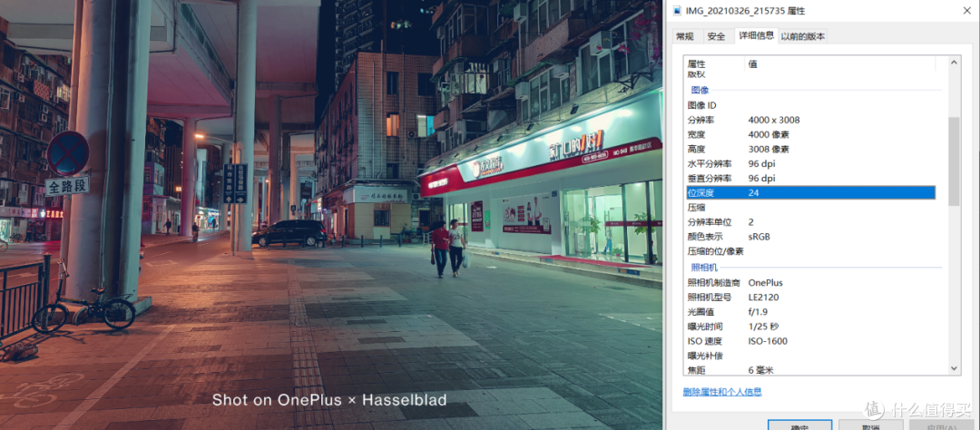Select the 曝光补偿 row
Image resolution: width=980 pixels, height=430 pixels.
[x=810, y=356]
